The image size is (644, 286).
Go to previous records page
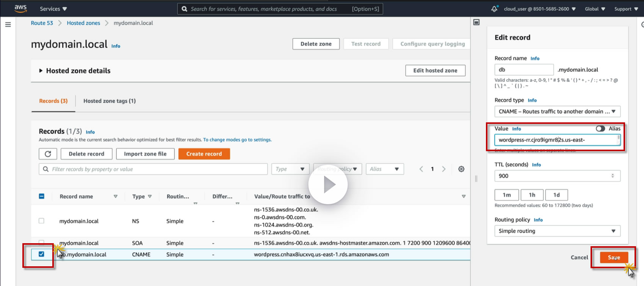[x=421, y=169]
